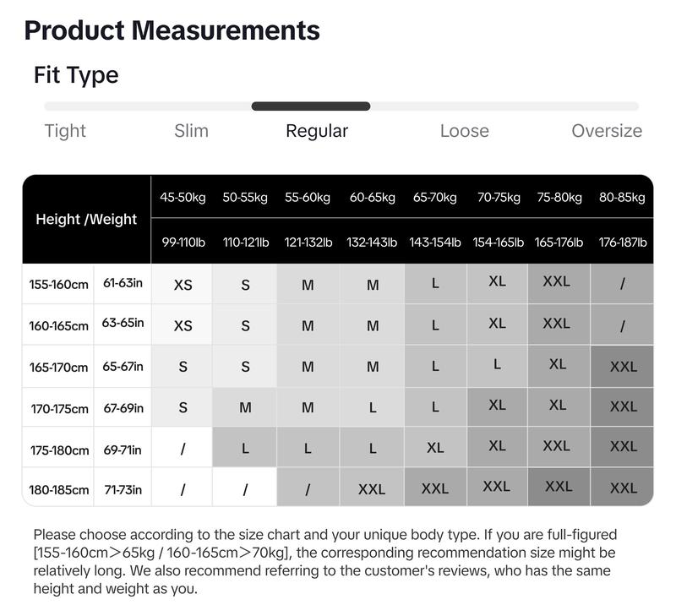
Task: Click the 80-85kg column header
Action: (622, 198)
